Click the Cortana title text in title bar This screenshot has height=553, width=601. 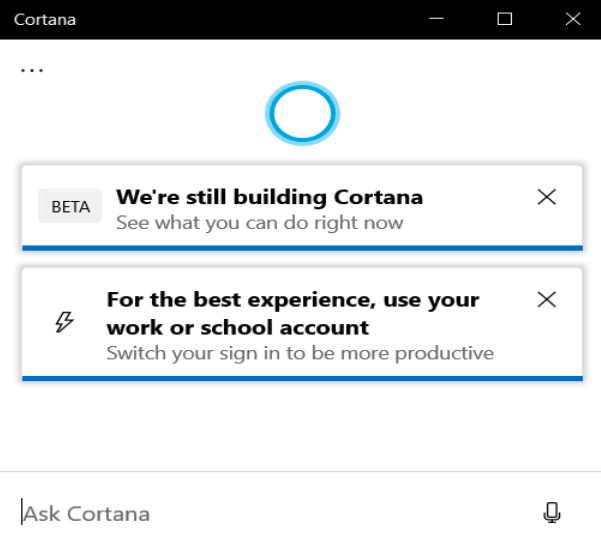45,20
